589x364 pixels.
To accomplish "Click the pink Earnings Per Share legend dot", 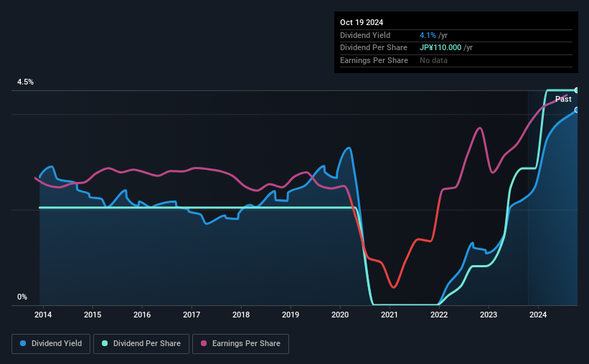I will tap(204, 343).
